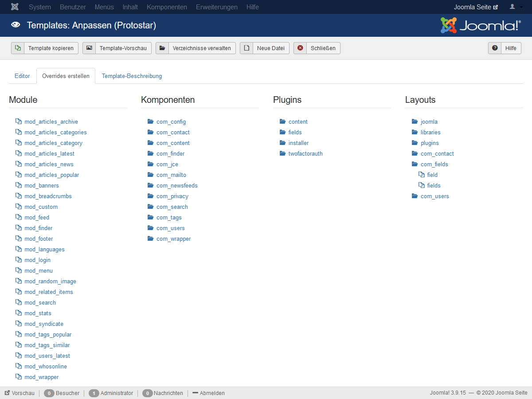The height and width of the screenshot is (399, 532).
Task: Click the Abmelden link in footer
Action: tap(208, 393)
